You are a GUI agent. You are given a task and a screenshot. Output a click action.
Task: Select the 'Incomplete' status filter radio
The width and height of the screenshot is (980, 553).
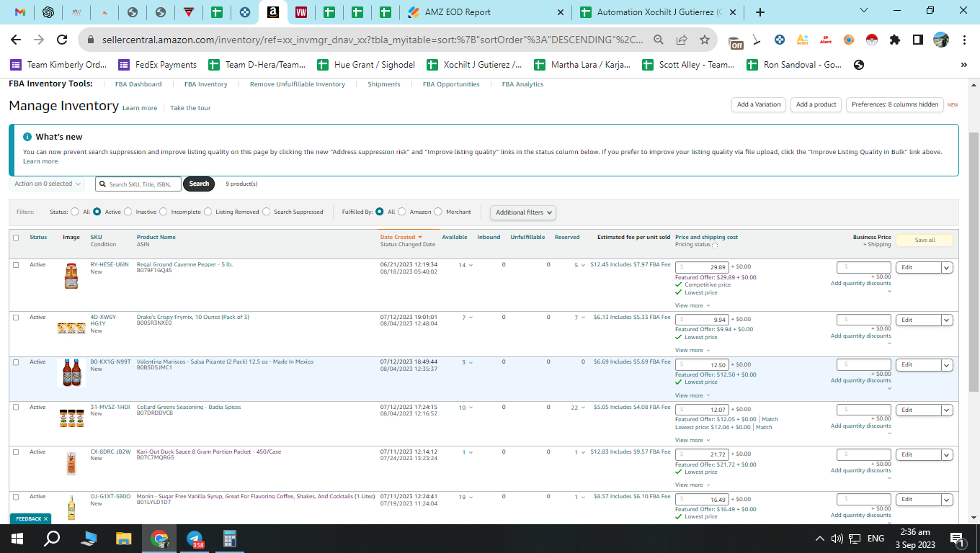164,212
